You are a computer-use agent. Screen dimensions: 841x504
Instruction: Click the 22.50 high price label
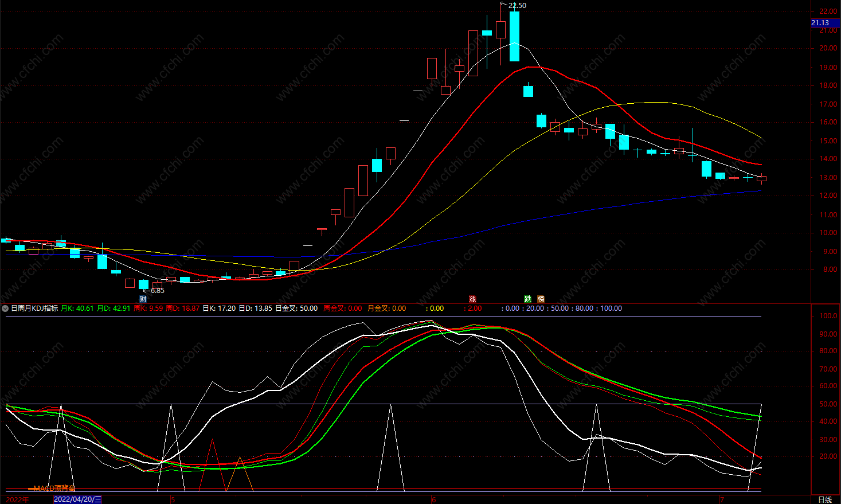pos(517,6)
